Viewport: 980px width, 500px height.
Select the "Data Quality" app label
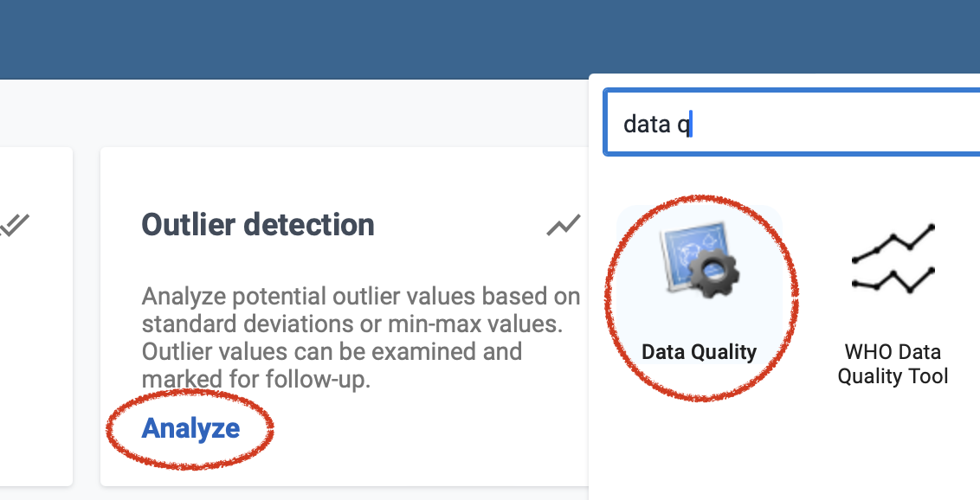699,351
